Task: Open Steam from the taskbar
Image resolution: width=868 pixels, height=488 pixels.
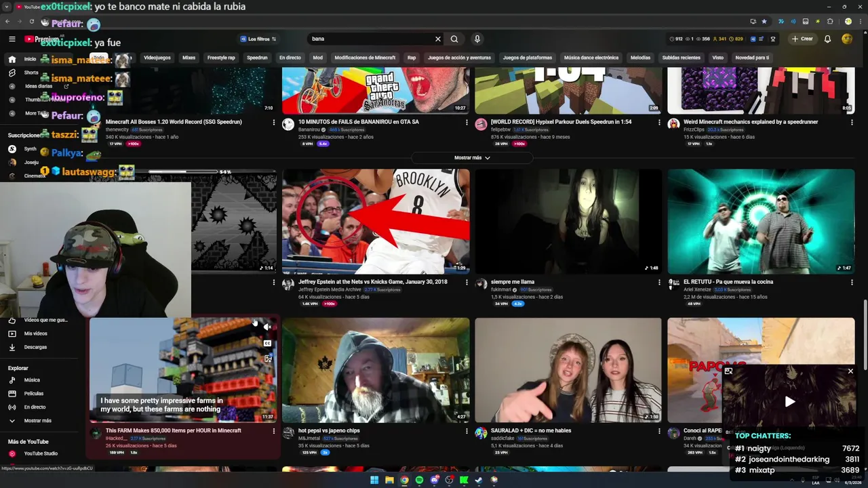Action: pos(479,480)
